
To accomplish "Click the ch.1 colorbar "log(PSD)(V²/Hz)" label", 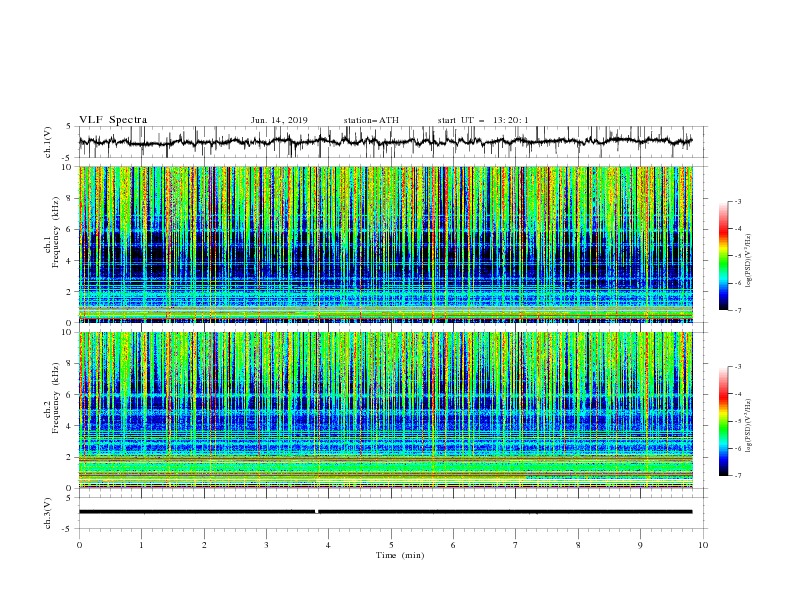I will tap(749, 261).
